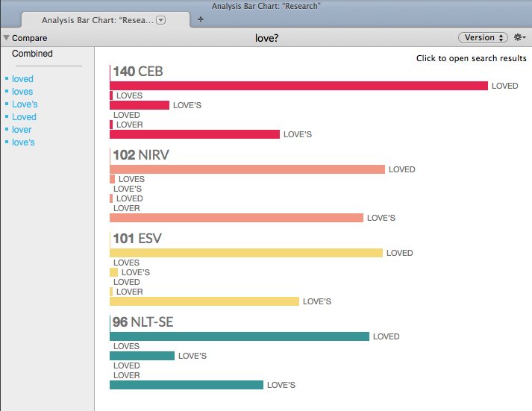Collapse the Compare disclosure triangle
The height and width of the screenshot is (411, 532).
[7, 38]
